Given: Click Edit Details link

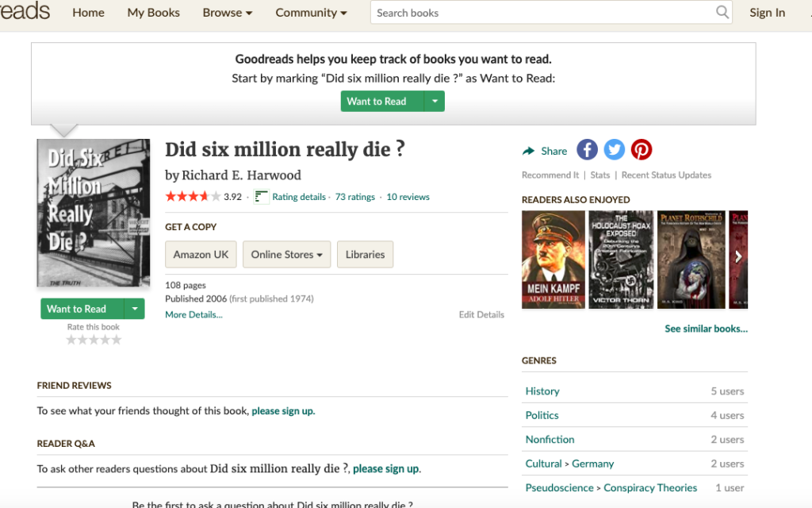Looking at the screenshot, I should (481, 314).
